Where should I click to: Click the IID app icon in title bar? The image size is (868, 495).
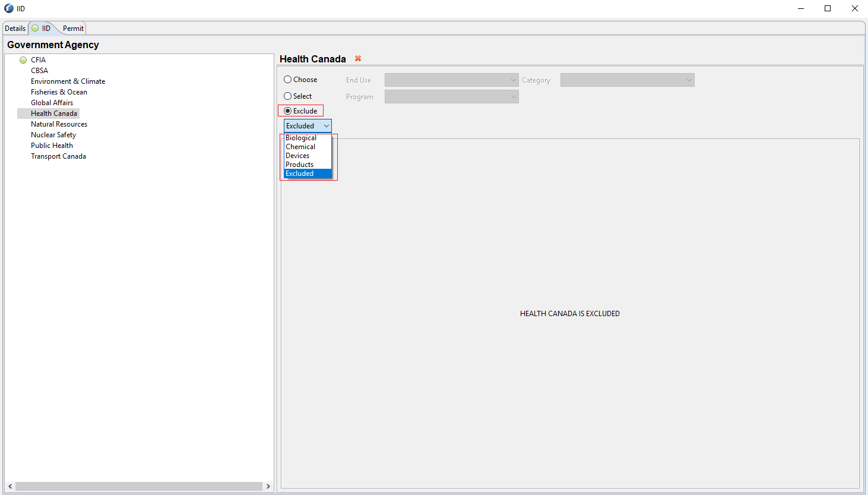tap(9, 8)
